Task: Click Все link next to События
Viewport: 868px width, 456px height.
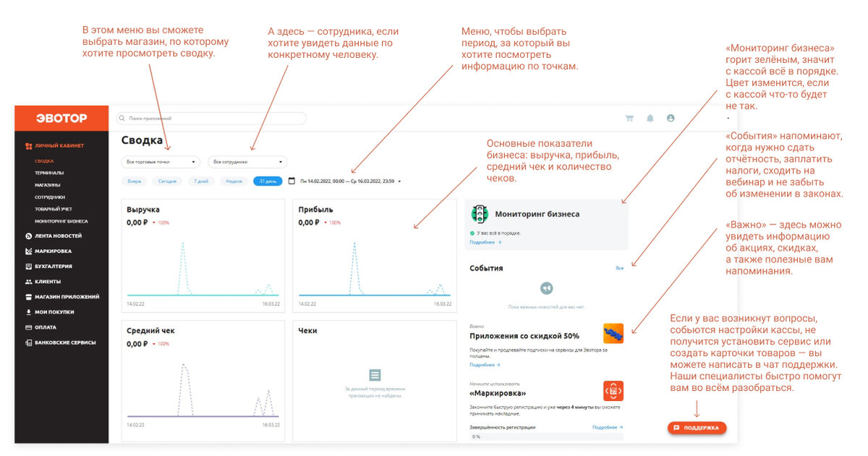Action: click(x=619, y=268)
